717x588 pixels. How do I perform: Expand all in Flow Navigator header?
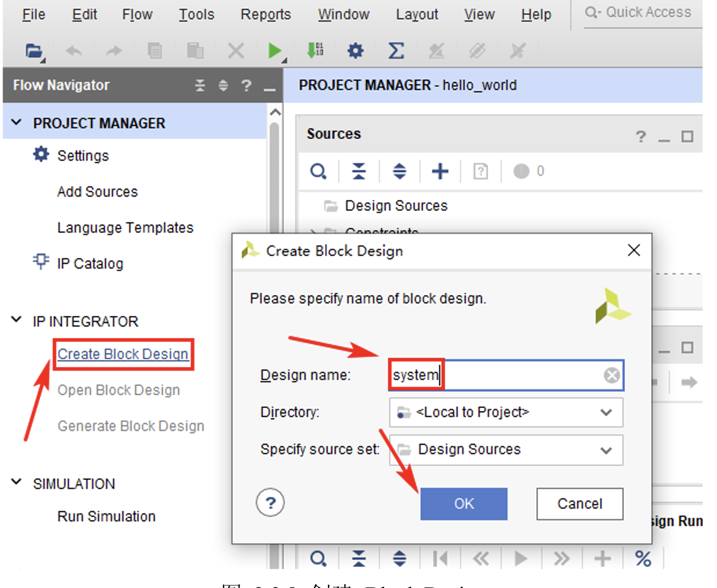[x=223, y=85]
